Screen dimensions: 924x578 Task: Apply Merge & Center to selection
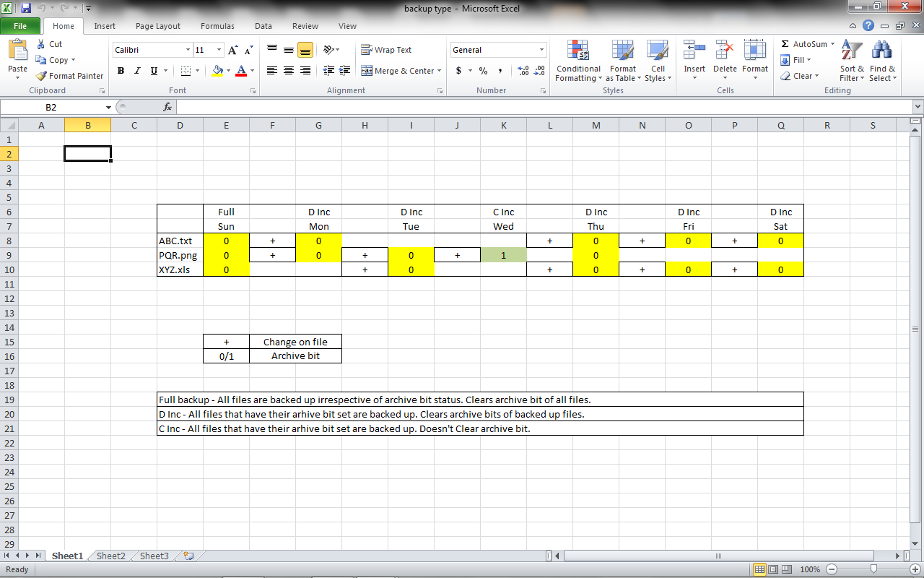click(400, 71)
